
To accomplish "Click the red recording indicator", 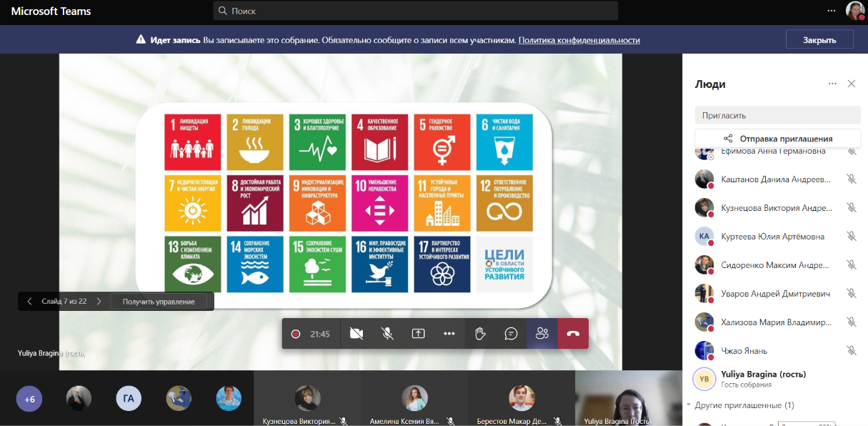I will [296, 334].
